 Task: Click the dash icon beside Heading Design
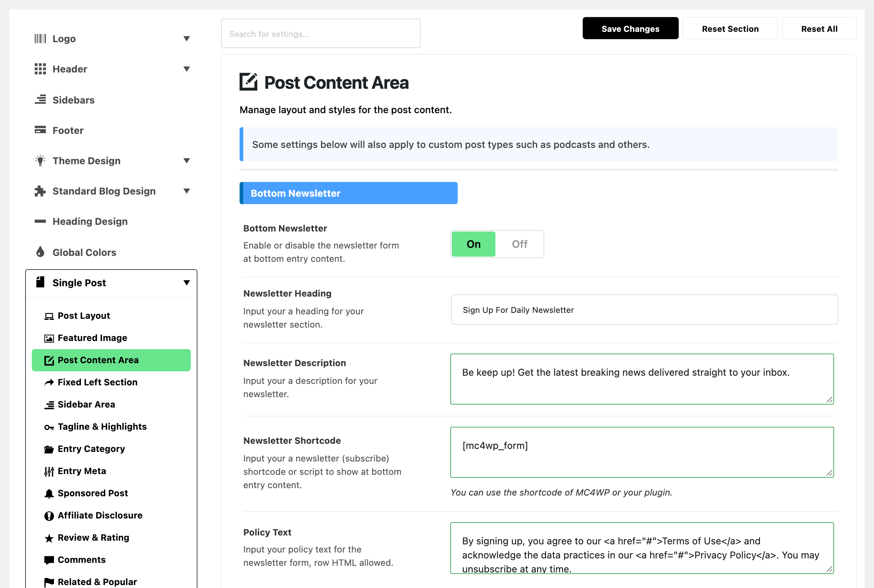tap(40, 221)
